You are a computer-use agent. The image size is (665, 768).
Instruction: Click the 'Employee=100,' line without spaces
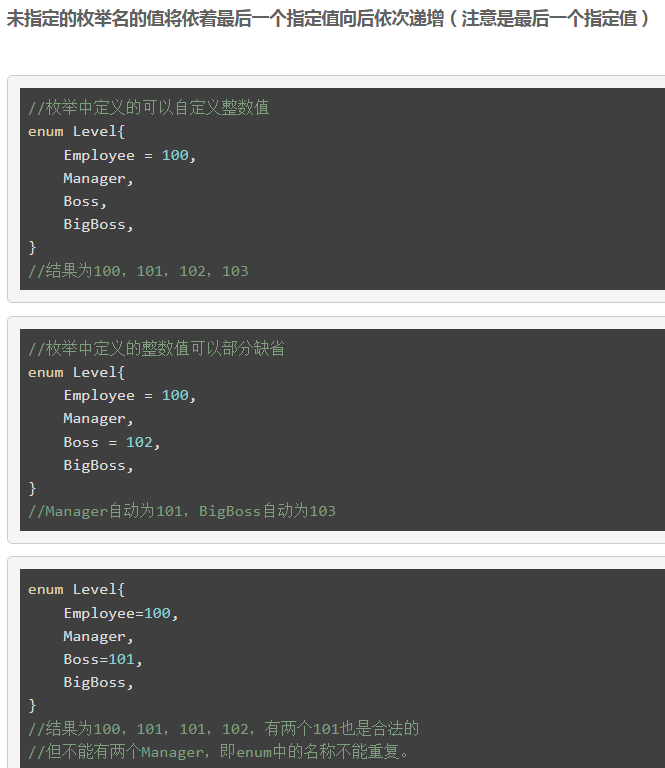coord(120,613)
